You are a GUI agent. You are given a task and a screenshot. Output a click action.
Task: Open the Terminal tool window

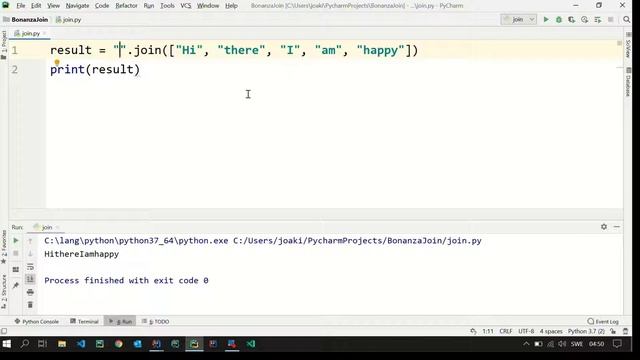tap(84, 322)
